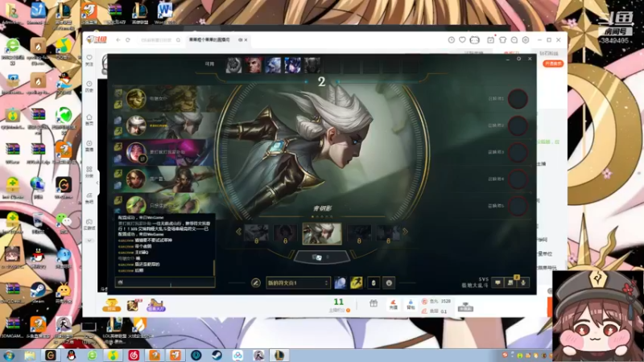Viewport: 644px width, 362px height.
Task: Click the dice reroll button
Action: pyautogui.click(x=321, y=257)
